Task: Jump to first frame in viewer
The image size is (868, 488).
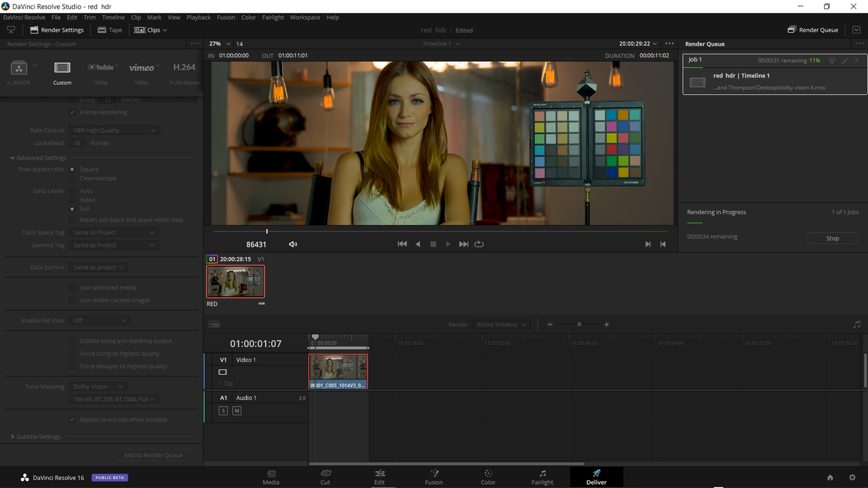Action: click(402, 244)
